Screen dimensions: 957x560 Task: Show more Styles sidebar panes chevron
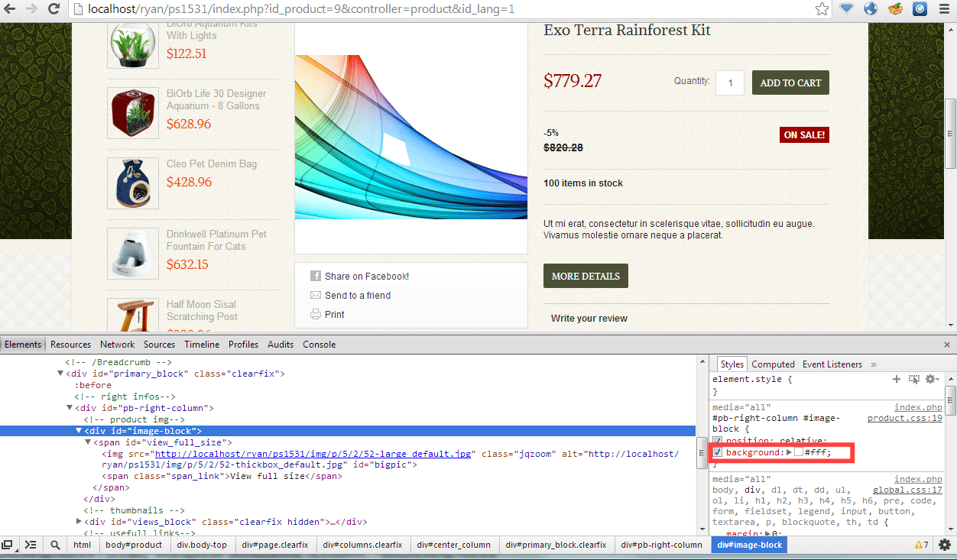pyautogui.click(x=874, y=364)
